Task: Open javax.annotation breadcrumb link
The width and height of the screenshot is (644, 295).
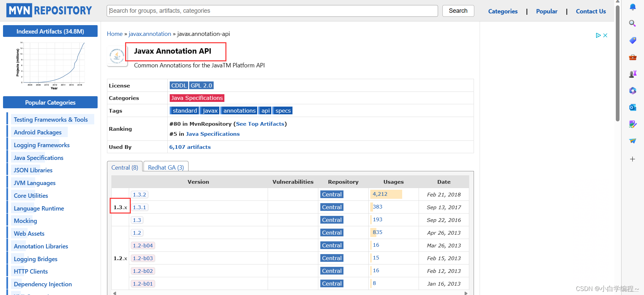Action: pyautogui.click(x=150, y=34)
